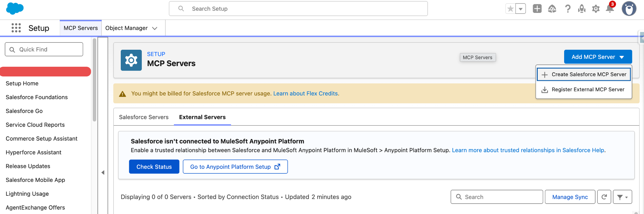Click the MCP Servers gear header icon
Screen dimensions: 644x214
click(131, 60)
